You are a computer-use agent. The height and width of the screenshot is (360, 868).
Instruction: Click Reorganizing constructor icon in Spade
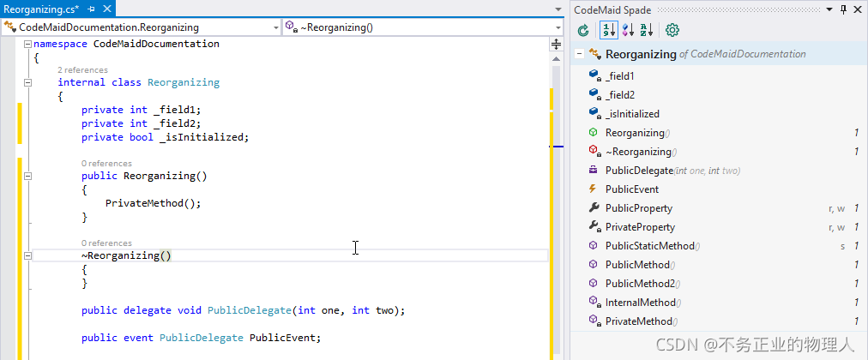click(x=594, y=132)
